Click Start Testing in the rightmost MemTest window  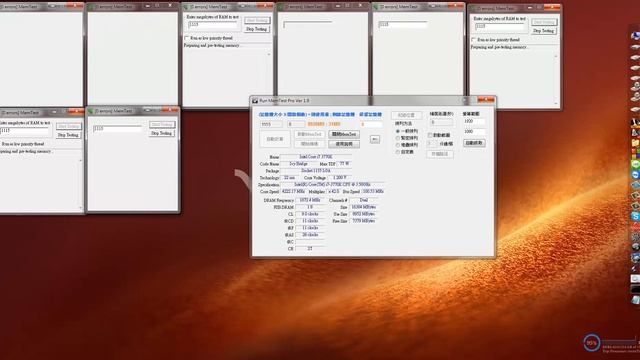click(x=543, y=22)
